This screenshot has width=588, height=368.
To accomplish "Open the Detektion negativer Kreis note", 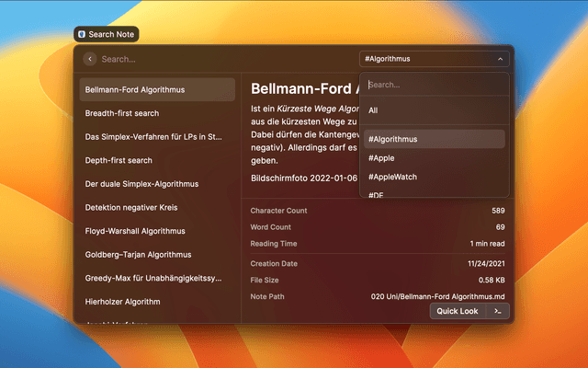I will coord(130,208).
